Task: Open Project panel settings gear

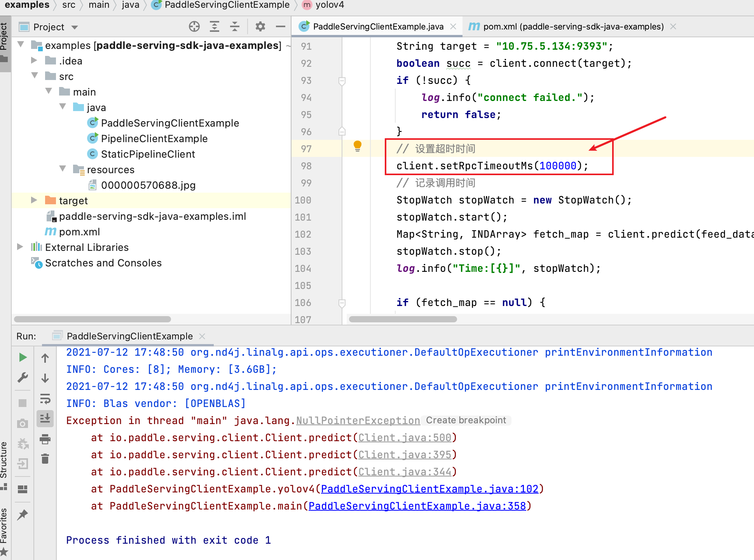Action: 260,27
